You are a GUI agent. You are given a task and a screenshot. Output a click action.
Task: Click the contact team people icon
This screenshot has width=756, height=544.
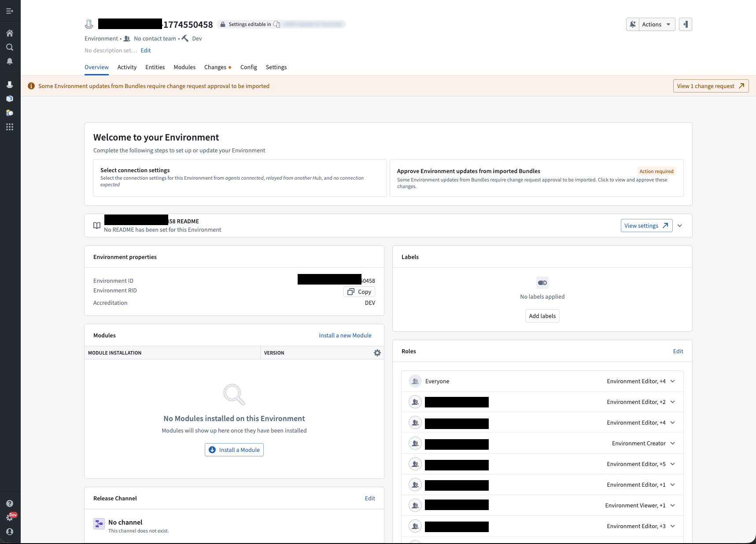coord(127,38)
